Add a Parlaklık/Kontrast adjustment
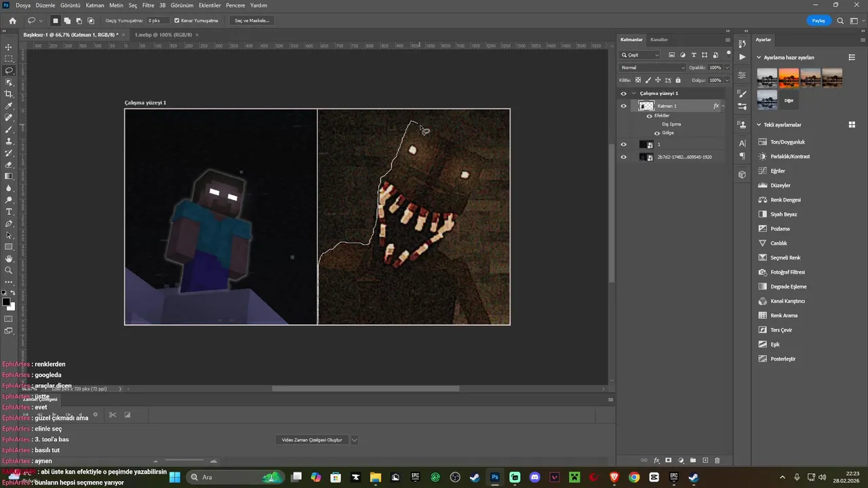The height and width of the screenshot is (488, 868). point(791,157)
